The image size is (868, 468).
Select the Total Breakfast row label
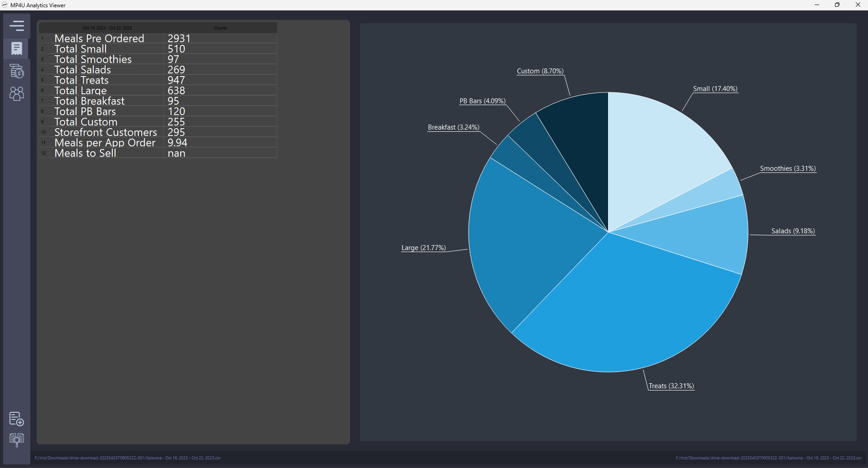pyautogui.click(x=89, y=101)
